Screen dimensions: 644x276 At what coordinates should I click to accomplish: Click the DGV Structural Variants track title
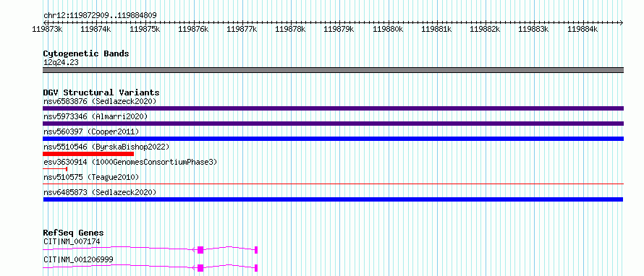[101, 92]
